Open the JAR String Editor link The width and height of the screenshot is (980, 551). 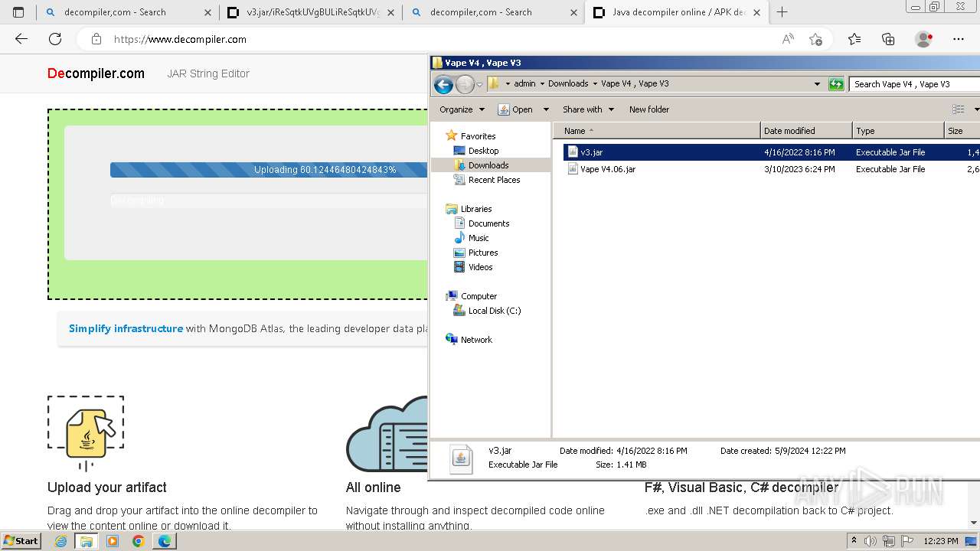(x=208, y=73)
